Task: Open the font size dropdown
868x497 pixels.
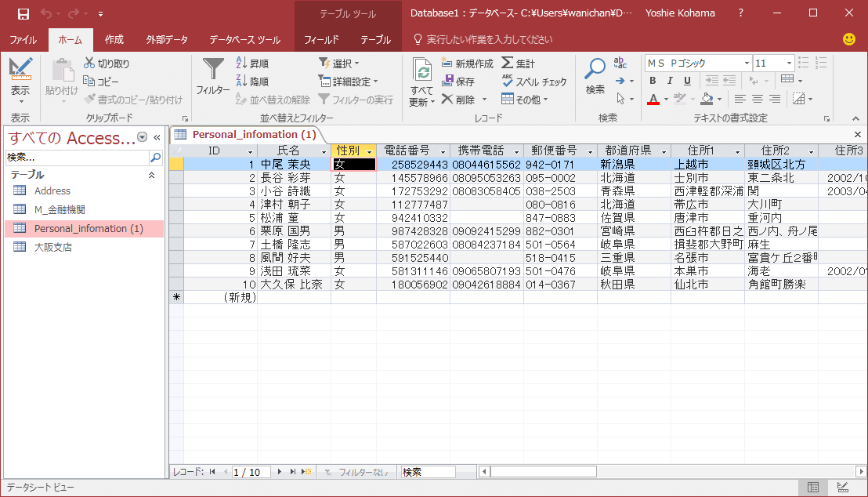Action: (x=790, y=63)
